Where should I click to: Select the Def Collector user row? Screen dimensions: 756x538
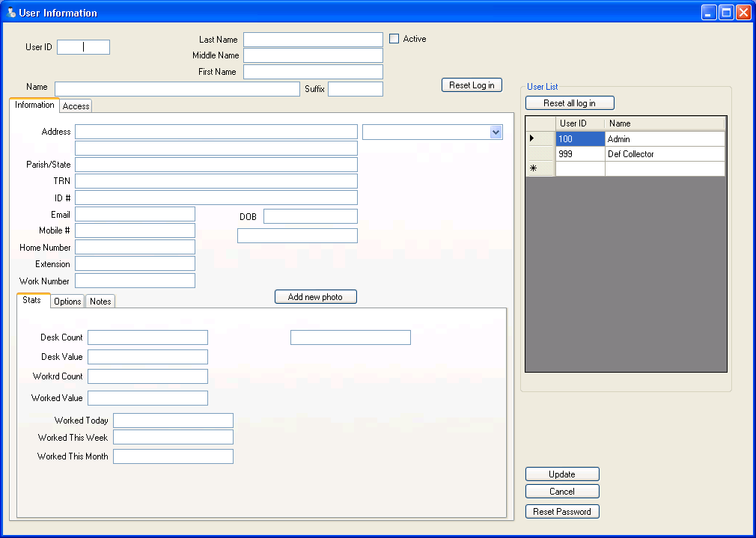[x=664, y=154]
